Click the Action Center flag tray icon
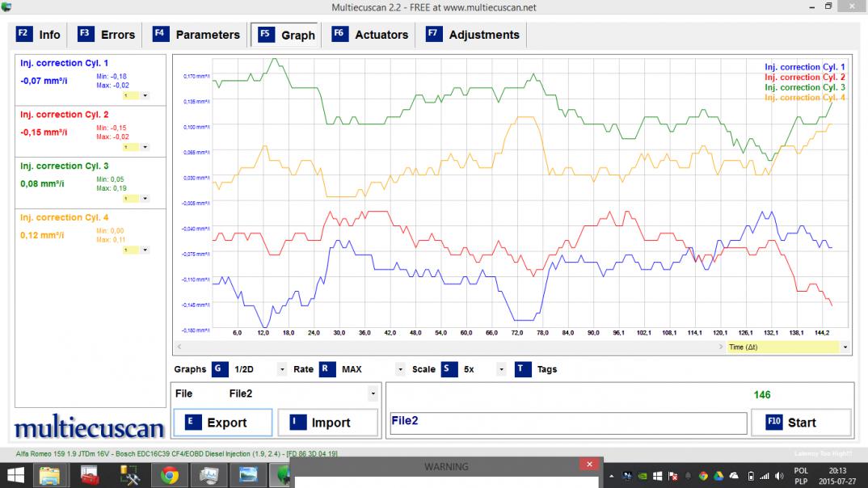This screenshot has width=868, height=488. pyautogui.click(x=673, y=476)
